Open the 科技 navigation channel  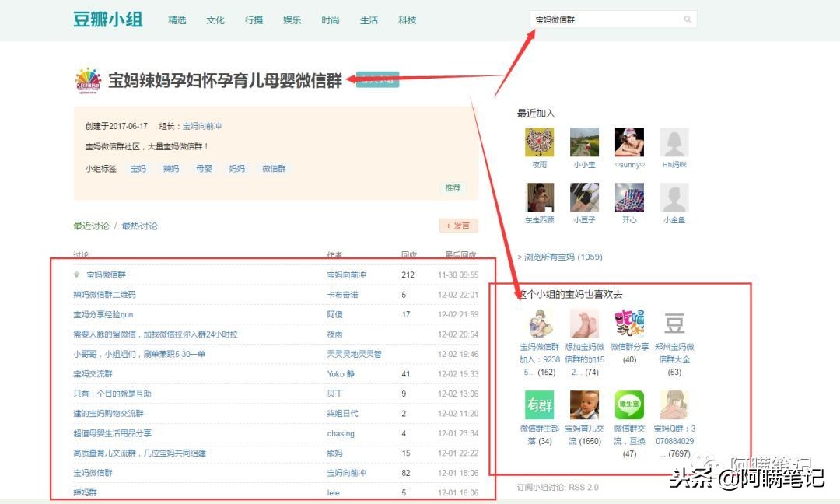407,20
